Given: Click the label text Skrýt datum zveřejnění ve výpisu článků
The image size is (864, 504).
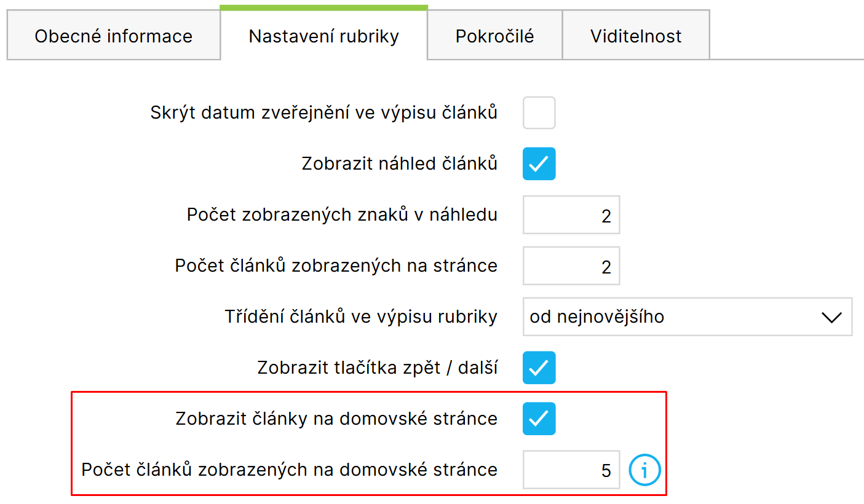Looking at the screenshot, I should point(323,113).
